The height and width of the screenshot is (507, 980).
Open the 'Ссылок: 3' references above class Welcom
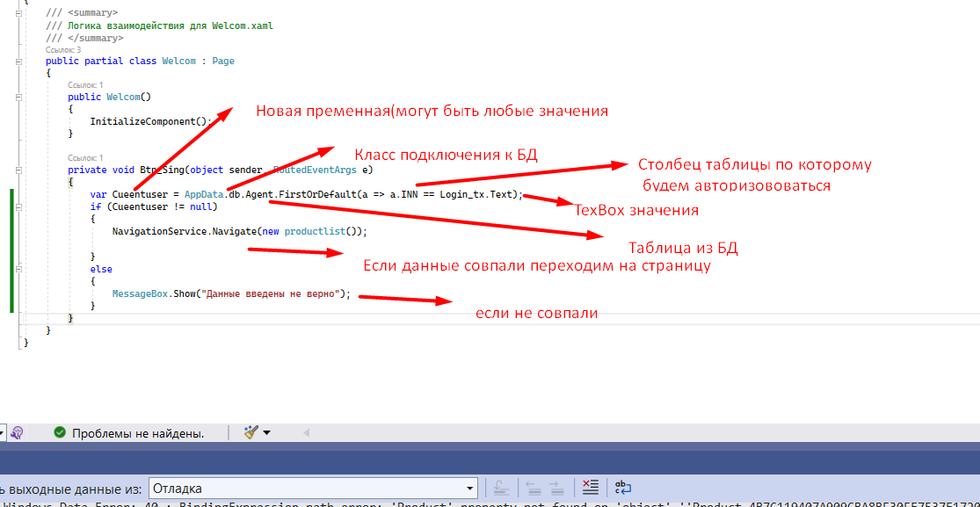63,49
